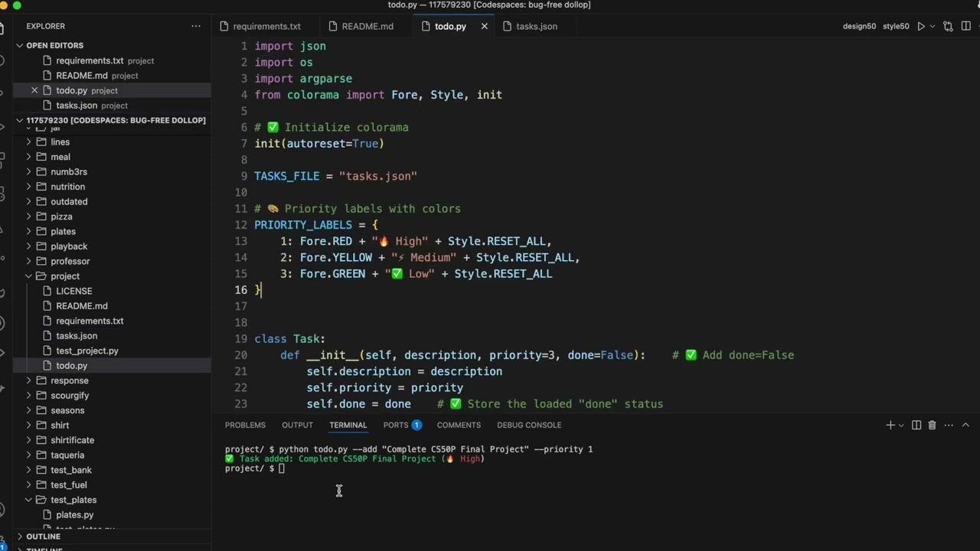
Task: Select todo.py in the project folder tree
Action: click(x=71, y=366)
